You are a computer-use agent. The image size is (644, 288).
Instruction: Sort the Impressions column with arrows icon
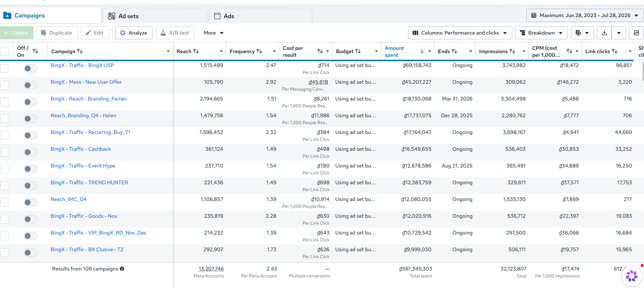[x=512, y=51]
